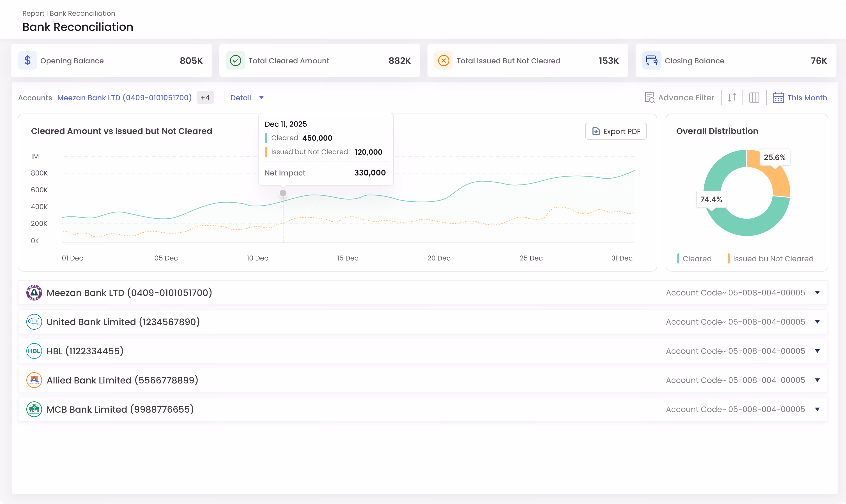Screen dimensions: 846x504
Task: Click the 25.6% donut label
Action: pos(775,157)
